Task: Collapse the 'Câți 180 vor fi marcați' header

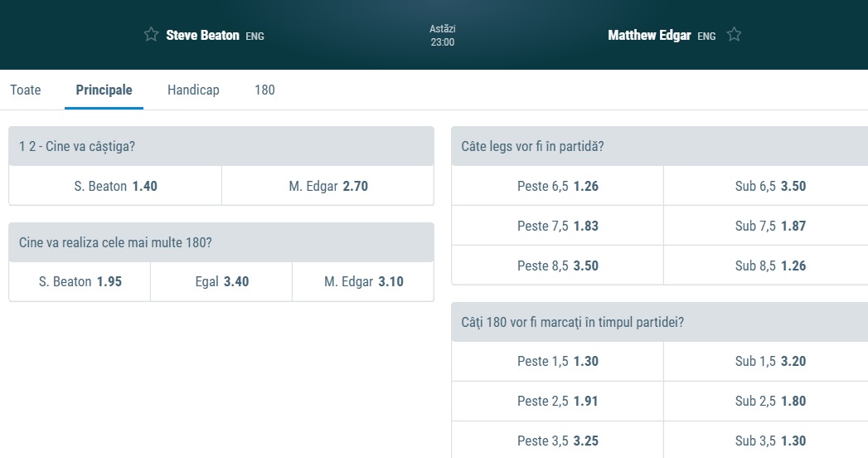Action: pyautogui.click(x=659, y=322)
